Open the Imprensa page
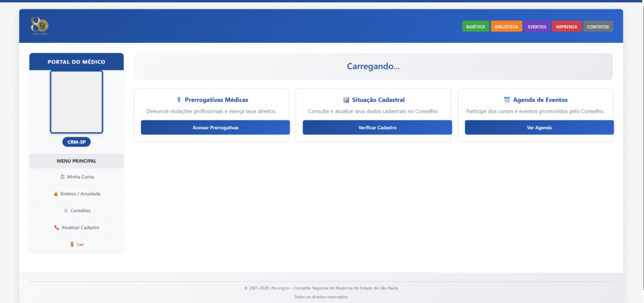Image resolution: width=644 pixels, height=303 pixels. 566,26
